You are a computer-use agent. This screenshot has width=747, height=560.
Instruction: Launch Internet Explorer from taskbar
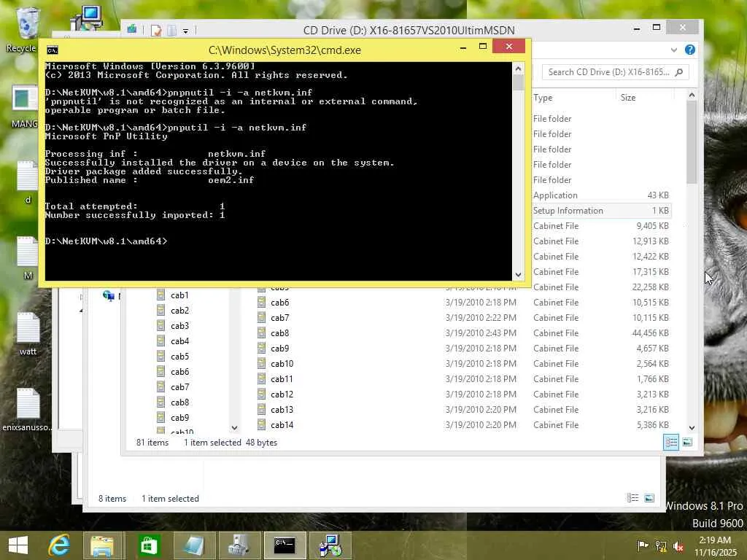(60, 545)
